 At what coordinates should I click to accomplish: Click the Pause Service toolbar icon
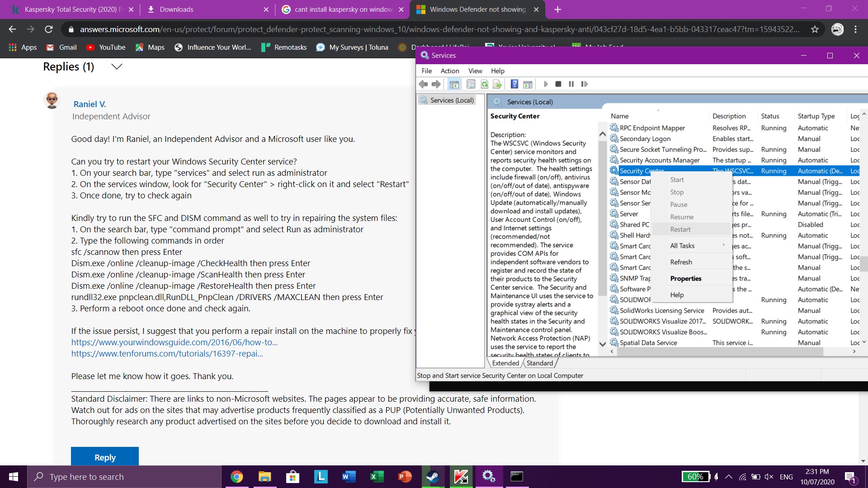(x=571, y=84)
